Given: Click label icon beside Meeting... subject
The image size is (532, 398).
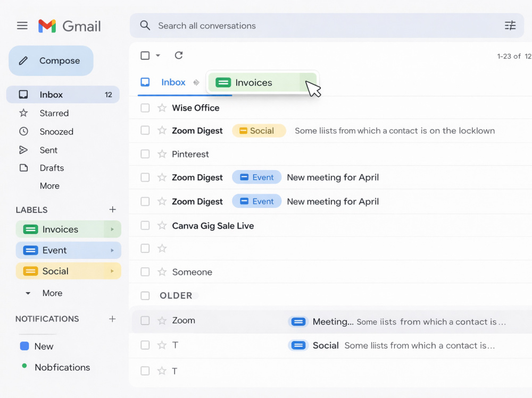Looking at the screenshot, I should (x=298, y=321).
